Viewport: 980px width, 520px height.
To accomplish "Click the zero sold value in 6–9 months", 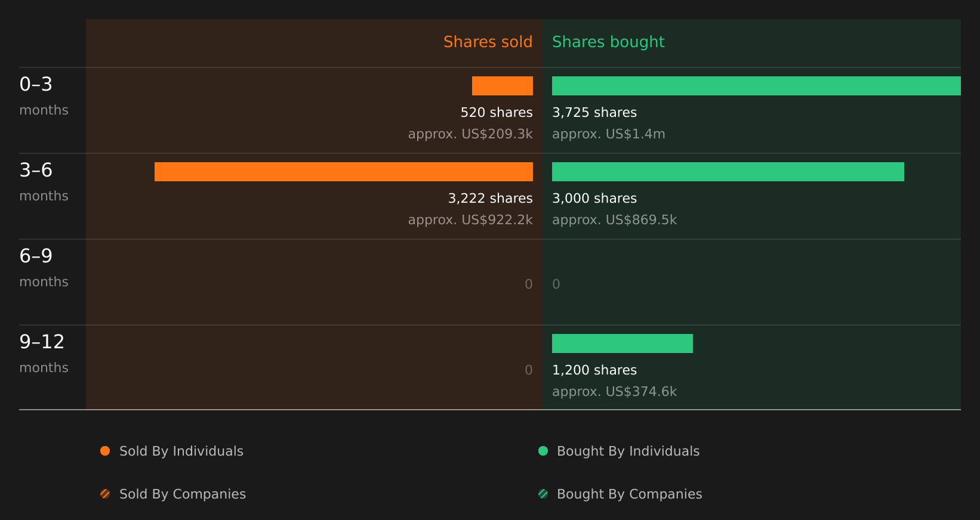I will [529, 284].
